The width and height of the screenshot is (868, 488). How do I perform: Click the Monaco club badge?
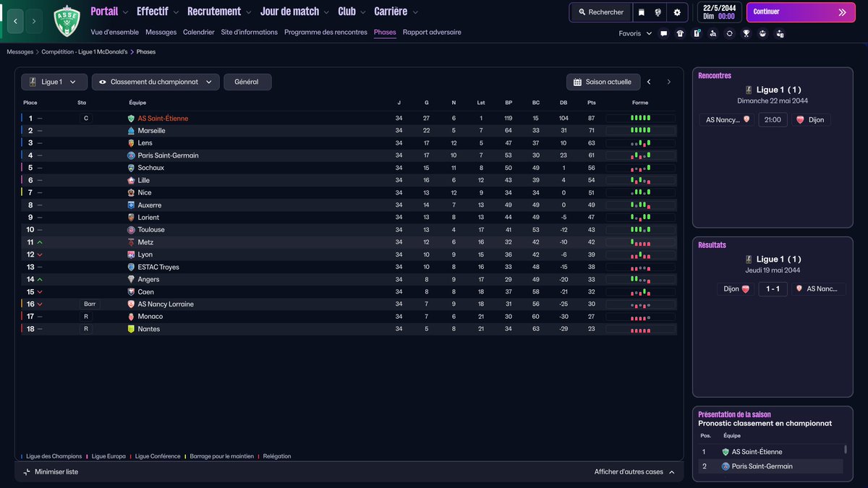pos(131,317)
